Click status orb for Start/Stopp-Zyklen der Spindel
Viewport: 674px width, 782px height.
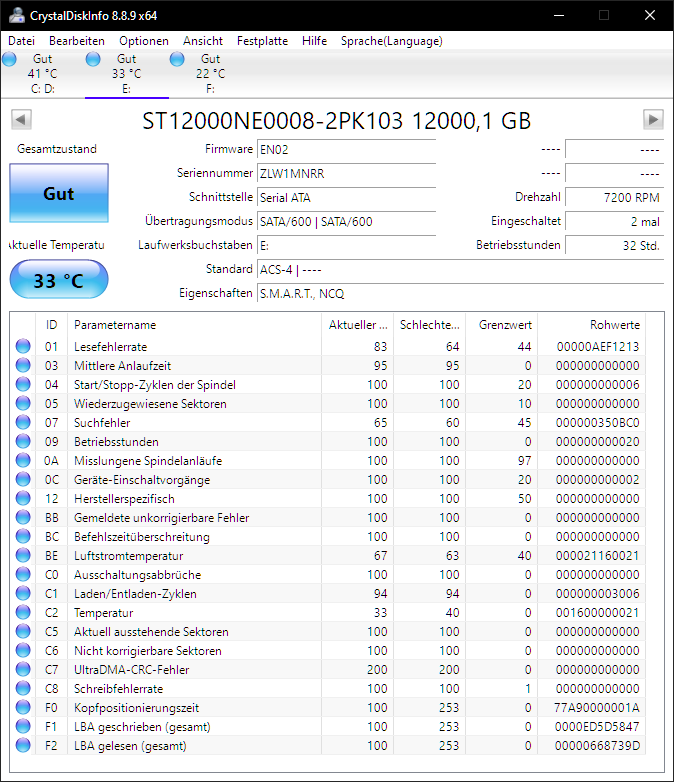[x=23, y=384]
